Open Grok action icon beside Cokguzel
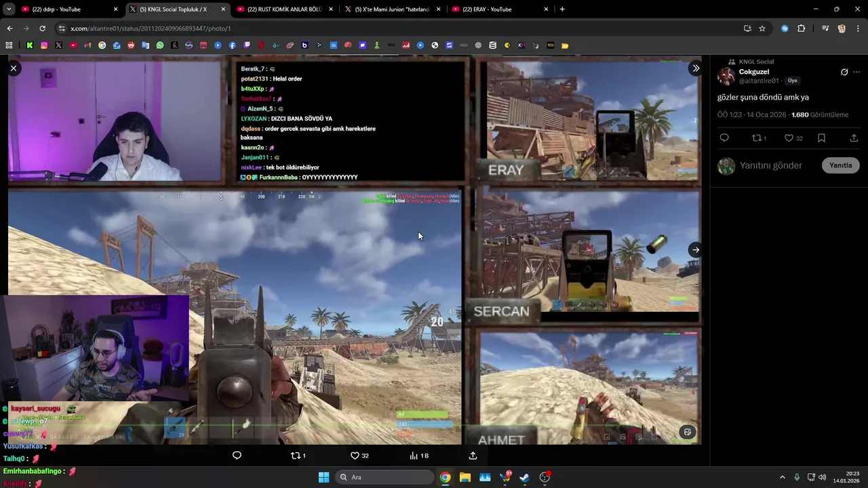The image size is (868, 488). [844, 72]
